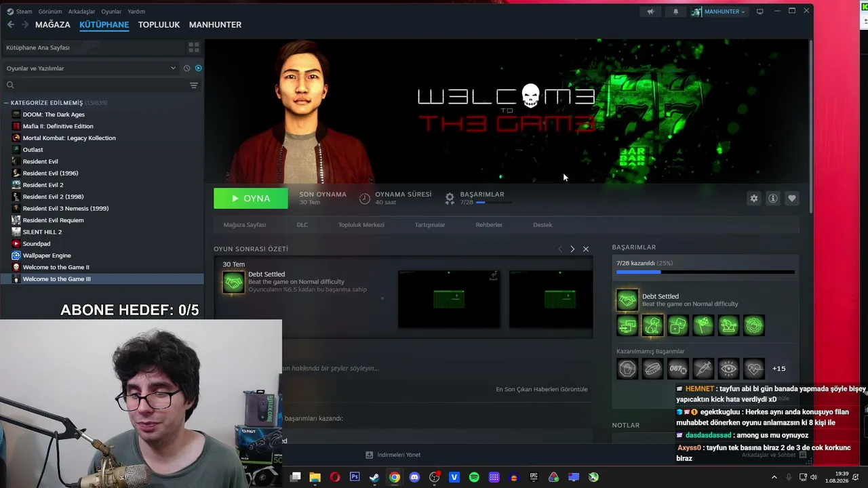
Task: View the thumbs-up badge achievement icon
Action: pos(753,325)
